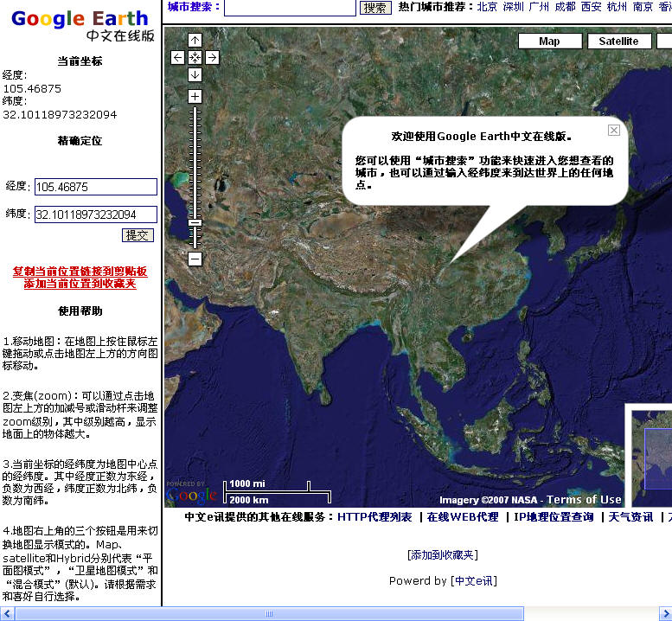Viewport: 672px width, 621px height.
Task: Pan the map right with the arrow
Action: coord(212,57)
